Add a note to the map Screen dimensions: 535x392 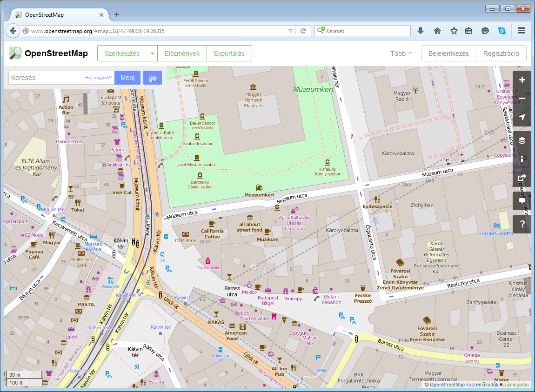(x=522, y=200)
